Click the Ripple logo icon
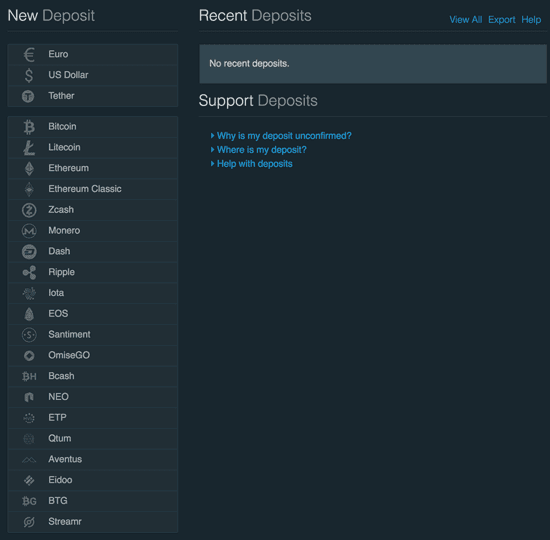Image resolution: width=550 pixels, height=540 pixels. [29, 272]
